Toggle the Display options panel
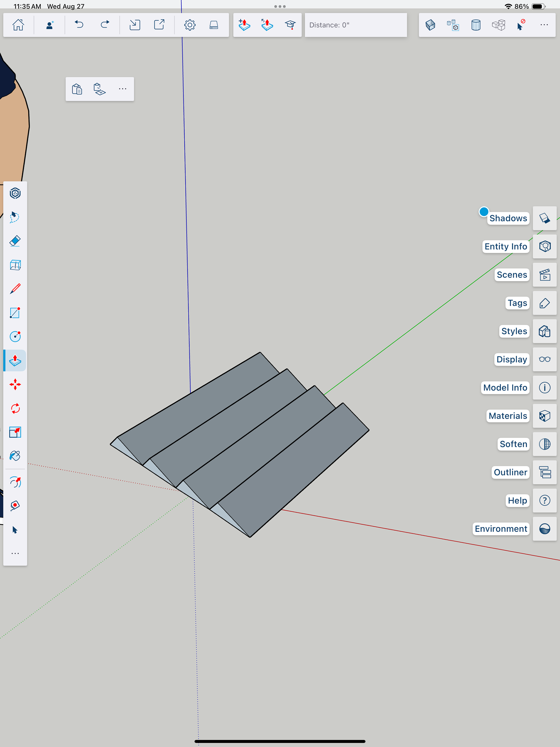This screenshot has height=747, width=560. [x=545, y=359]
